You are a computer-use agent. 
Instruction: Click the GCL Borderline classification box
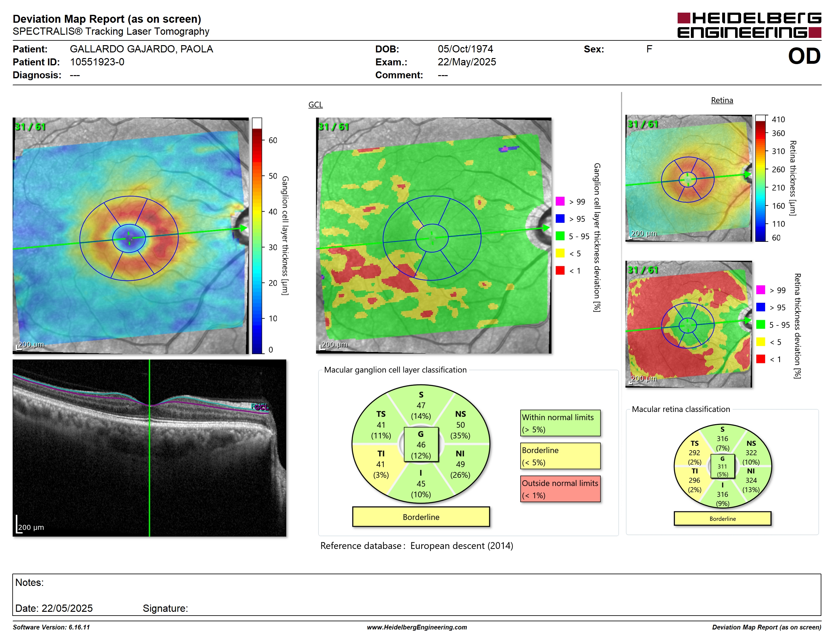click(421, 517)
